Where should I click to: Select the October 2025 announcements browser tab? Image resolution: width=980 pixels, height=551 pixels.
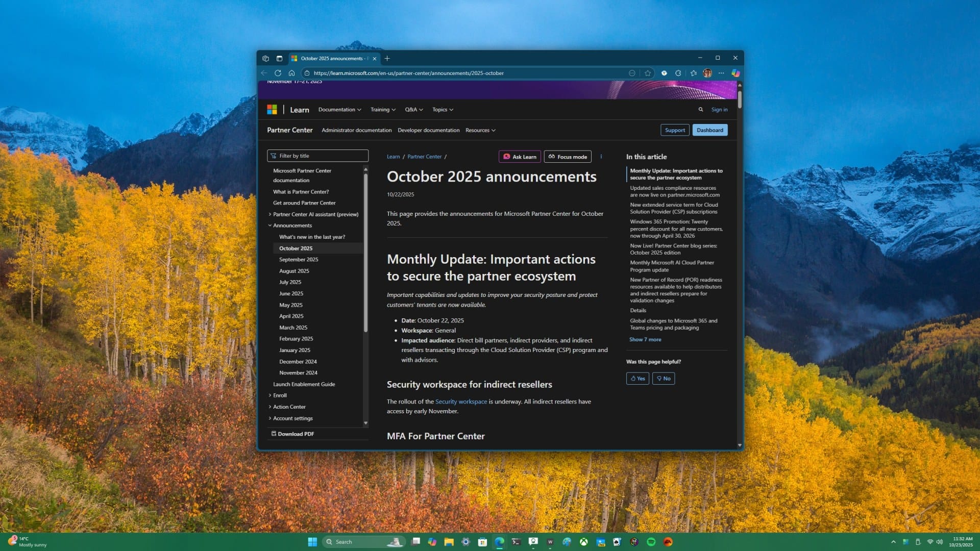point(332,58)
